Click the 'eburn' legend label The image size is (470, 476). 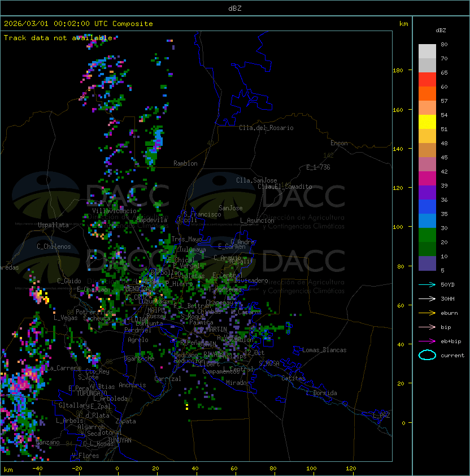click(x=449, y=313)
